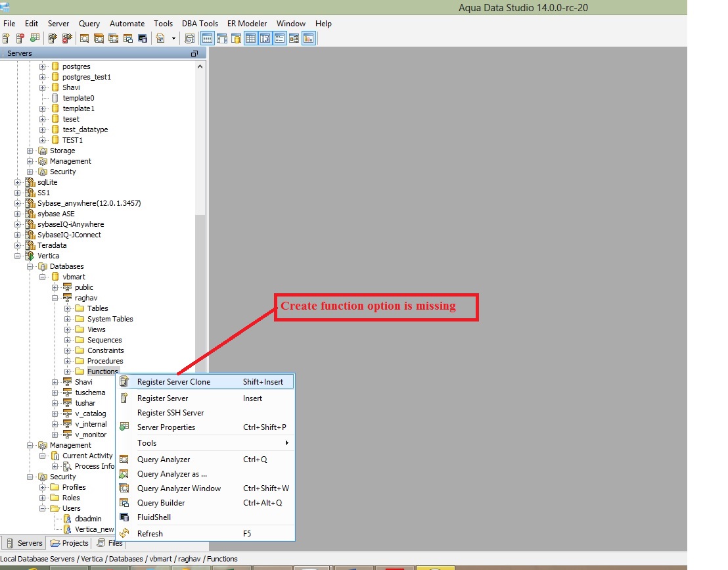Toggle the plain grid table view button
The width and height of the screenshot is (728, 570).
(x=251, y=39)
